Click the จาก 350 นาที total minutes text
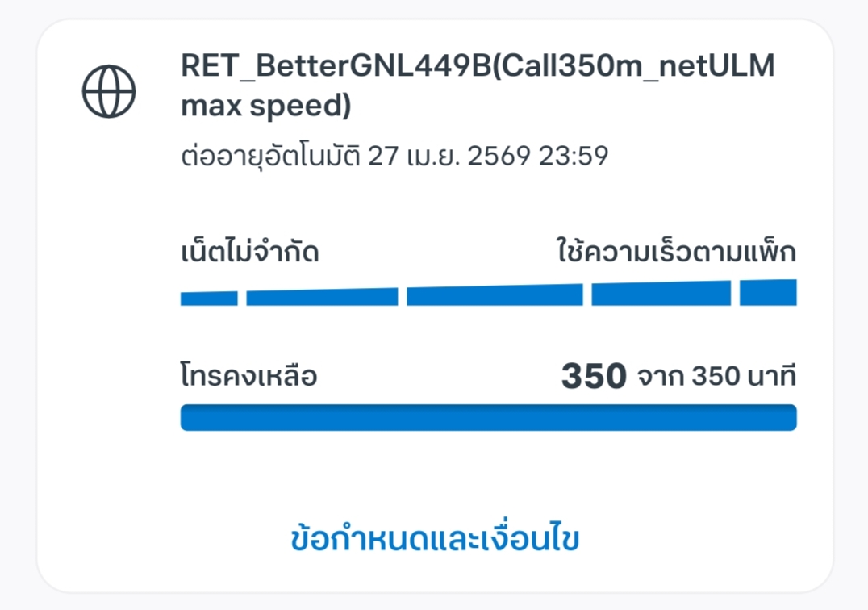This screenshot has width=868, height=610. [x=717, y=376]
